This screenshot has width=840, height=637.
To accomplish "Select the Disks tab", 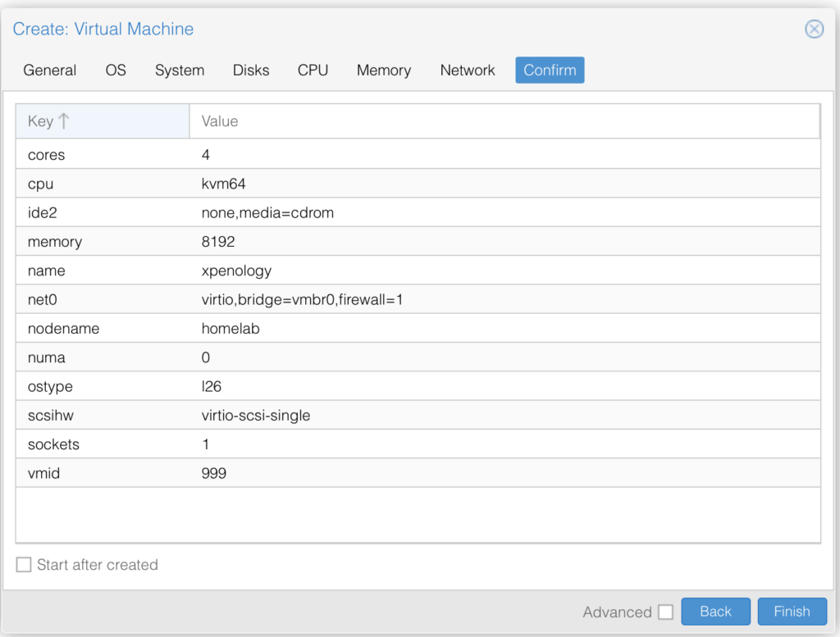I will pyautogui.click(x=251, y=71).
